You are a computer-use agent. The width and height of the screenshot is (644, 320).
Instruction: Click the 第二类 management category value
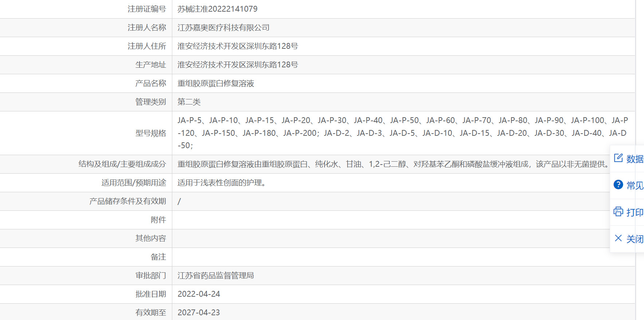click(x=189, y=102)
